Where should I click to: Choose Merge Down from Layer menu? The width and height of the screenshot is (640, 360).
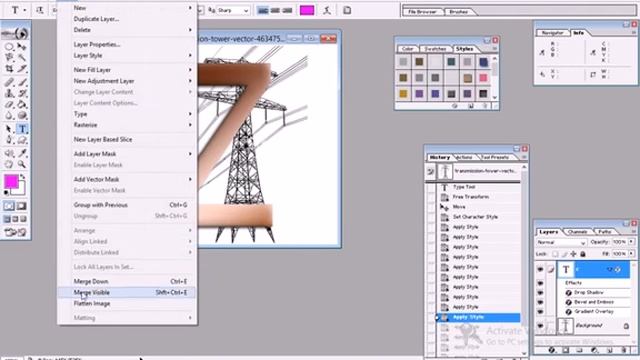(127, 282)
